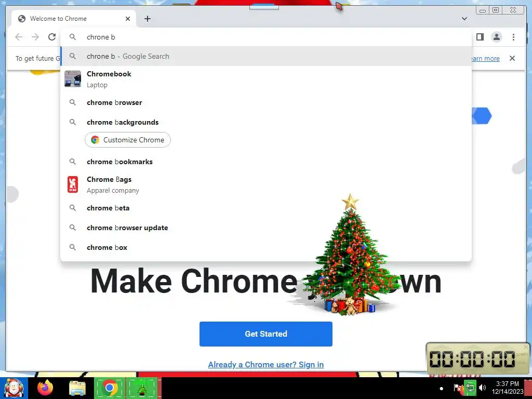This screenshot has height=399, width=532.
Task: Open Chrome's three-dot menu
Action: (x=513, y=37)
